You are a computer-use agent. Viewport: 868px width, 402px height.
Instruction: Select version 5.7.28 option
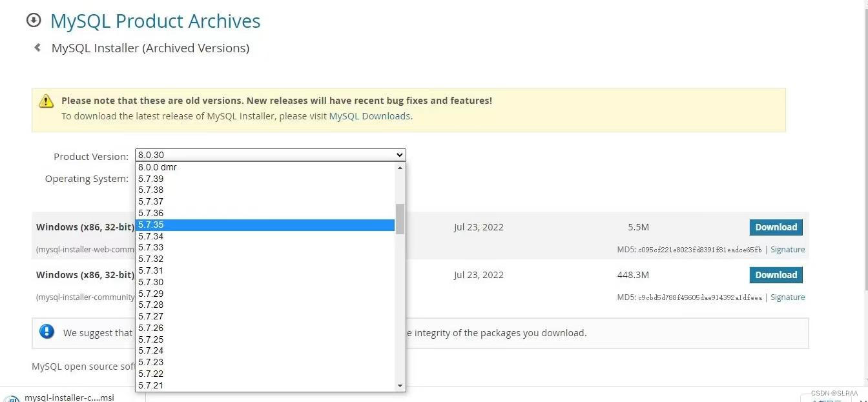pos(265,305)
